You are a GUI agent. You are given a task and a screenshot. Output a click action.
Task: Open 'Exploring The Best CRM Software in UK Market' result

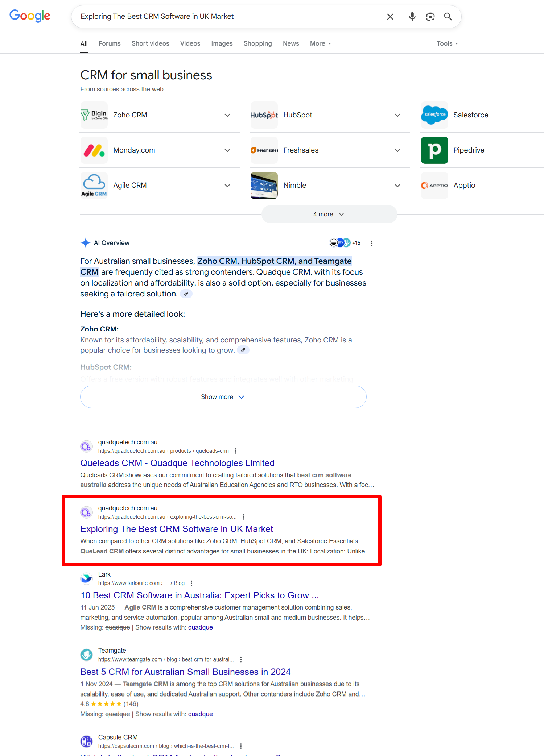(177, 529)
